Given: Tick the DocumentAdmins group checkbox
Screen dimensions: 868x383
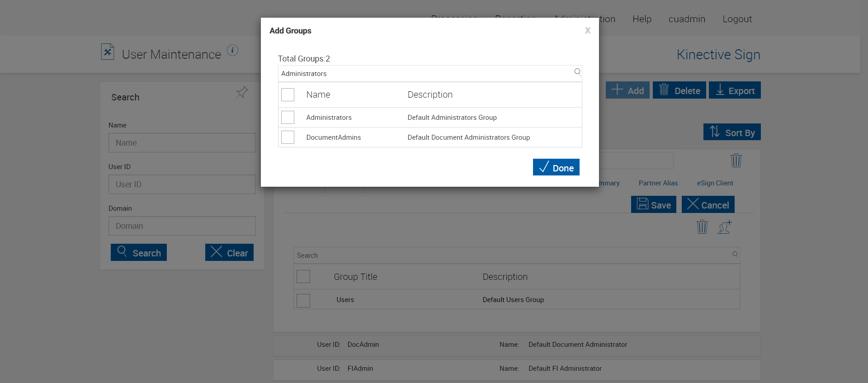Looking at the screenshot, I should [288, 137].
